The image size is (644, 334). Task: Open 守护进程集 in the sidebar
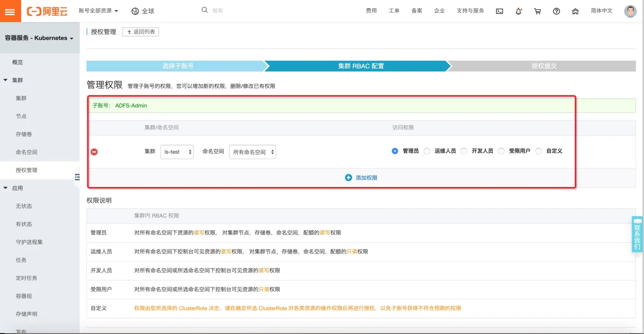pyautogui.click(x=29, y=242)
